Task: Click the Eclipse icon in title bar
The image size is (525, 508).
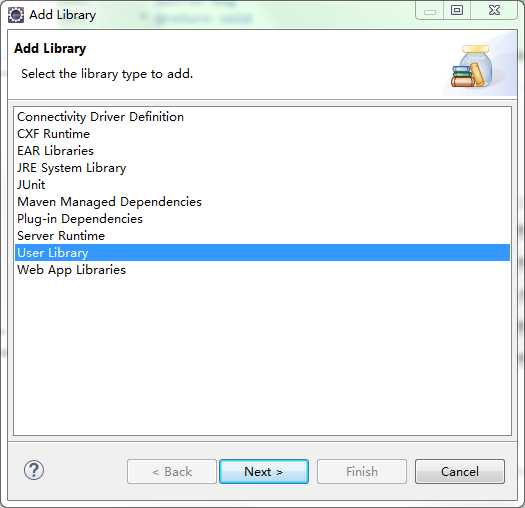Action: [x=16, y=15]
